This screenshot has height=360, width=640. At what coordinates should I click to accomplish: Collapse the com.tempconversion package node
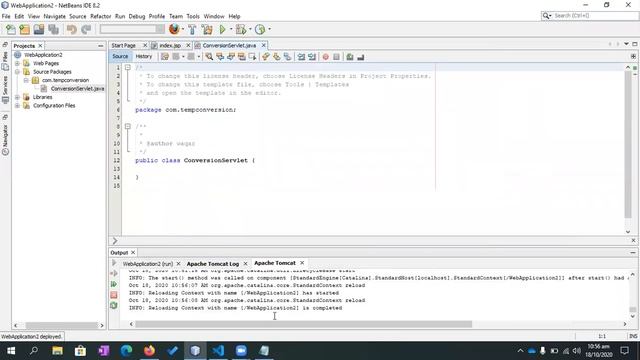coord(26,80)
